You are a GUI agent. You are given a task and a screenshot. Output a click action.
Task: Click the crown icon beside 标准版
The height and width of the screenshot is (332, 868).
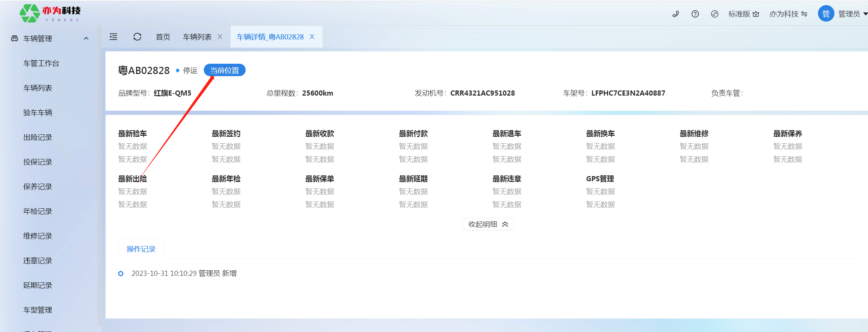tap(756, 14)
